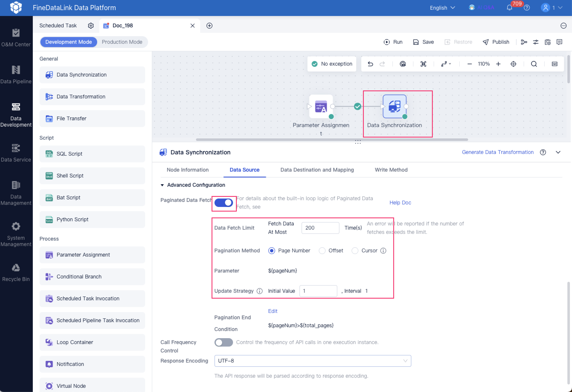Toggle Paginated Data Fetch switch
The width and height of the screenshot is (572, 392).
(x=224, y=203)
